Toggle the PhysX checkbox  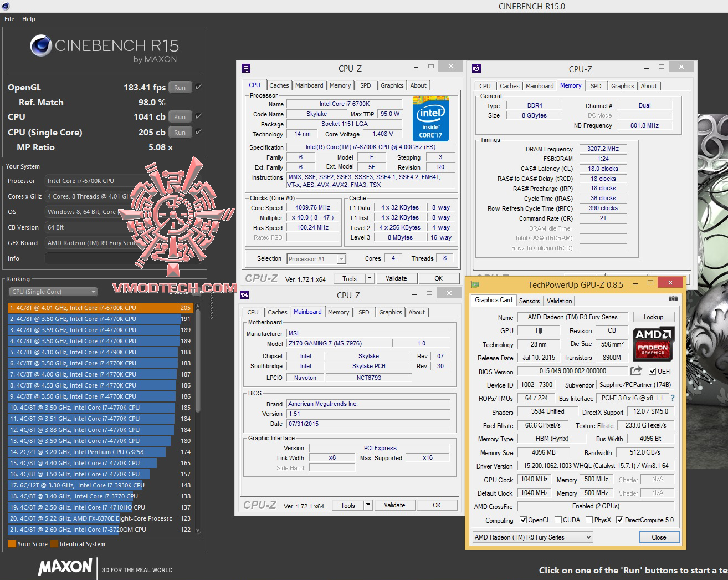tap(589, 520)
